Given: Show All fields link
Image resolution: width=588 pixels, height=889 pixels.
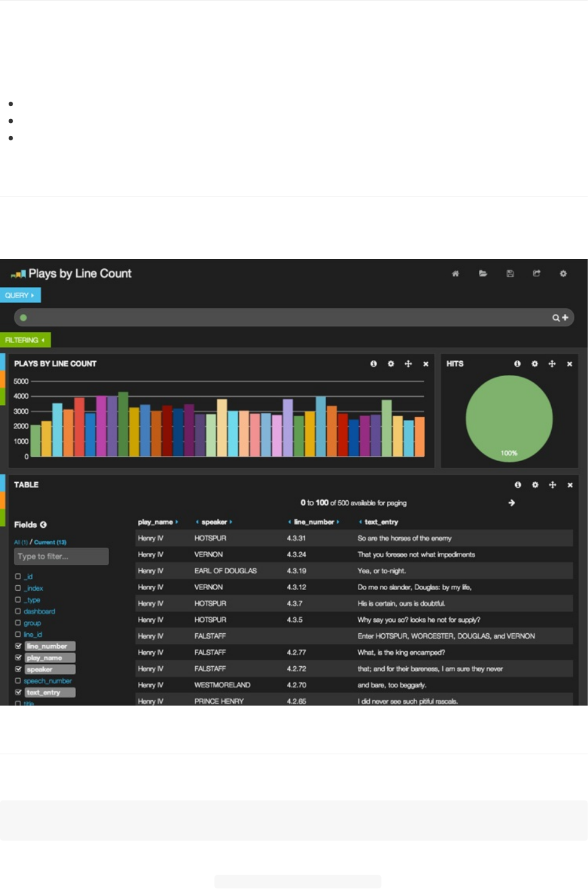Looking at the screenshot, I should [x=21, y=542].
